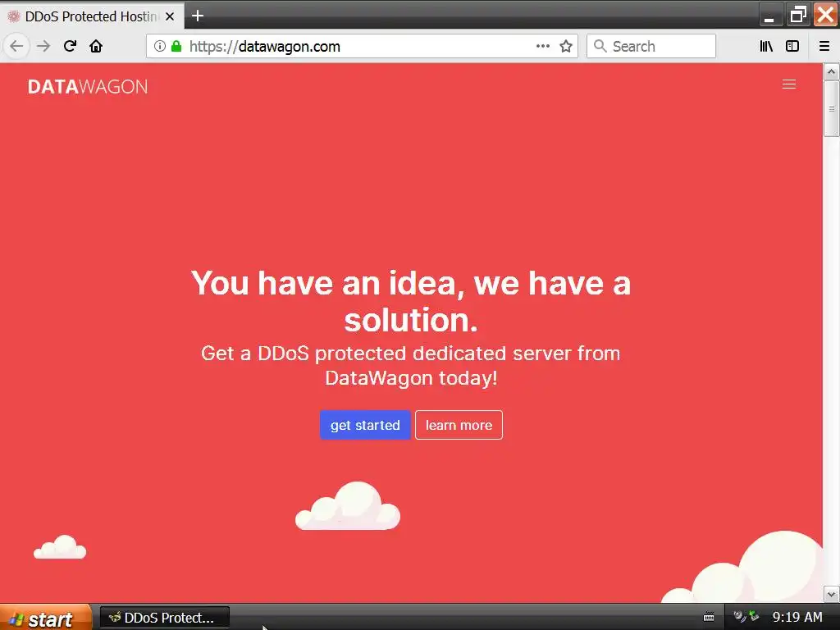Bookmark this page with the star
This screenshot has height=630, width=840.
tap(566, 46)
